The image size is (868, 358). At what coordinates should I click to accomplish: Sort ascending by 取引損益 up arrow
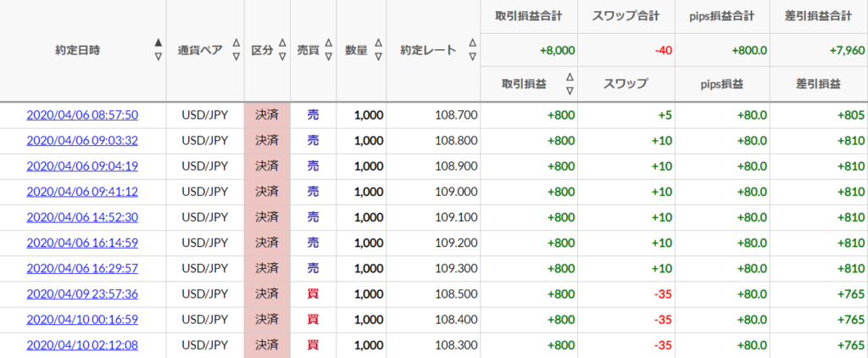570,76
